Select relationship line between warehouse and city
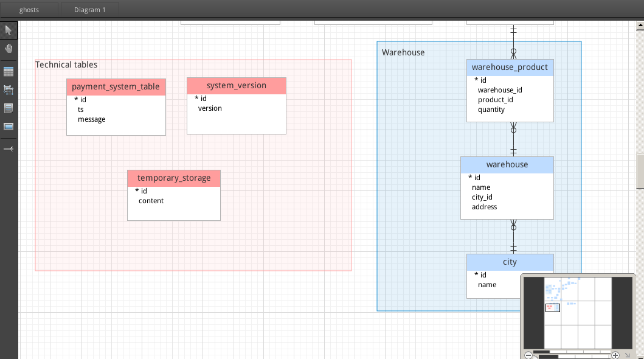 click(x=513, y=237)
